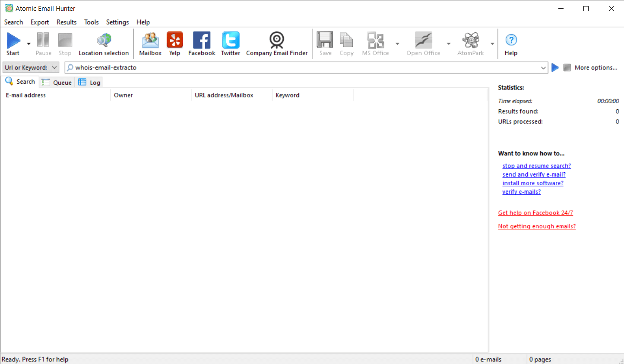Screen dimensions: 624x364
Task: Follow 'Not getting enough emails?' link
Action: pos(537,226)
